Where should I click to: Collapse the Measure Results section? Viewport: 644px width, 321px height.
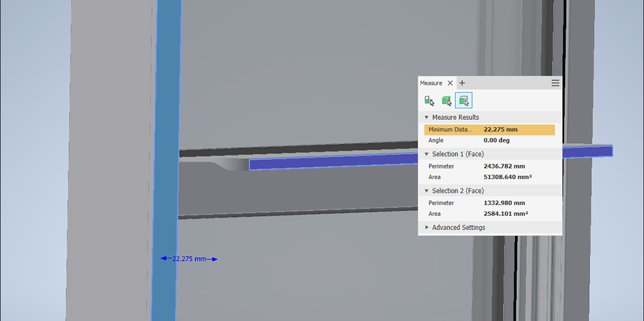[x=426, y=117]
